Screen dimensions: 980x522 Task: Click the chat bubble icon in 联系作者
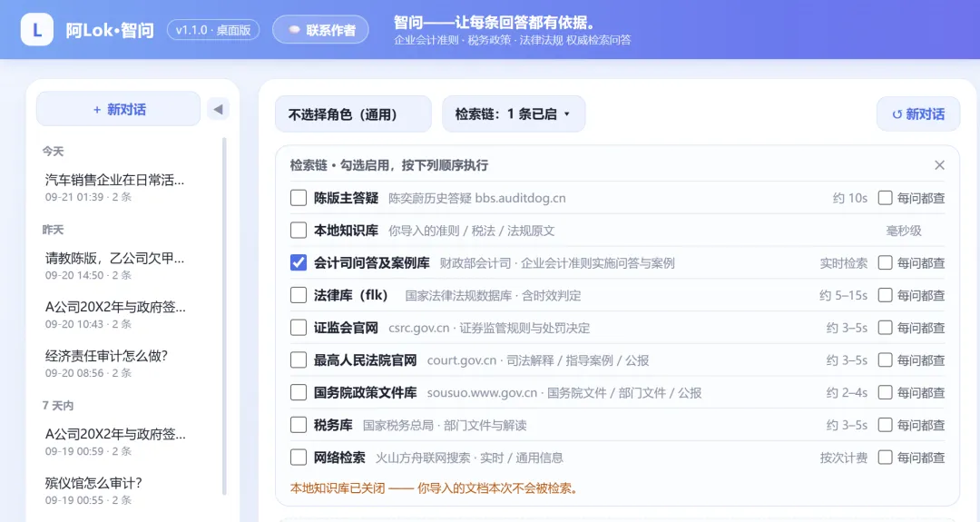coord(294,30)
